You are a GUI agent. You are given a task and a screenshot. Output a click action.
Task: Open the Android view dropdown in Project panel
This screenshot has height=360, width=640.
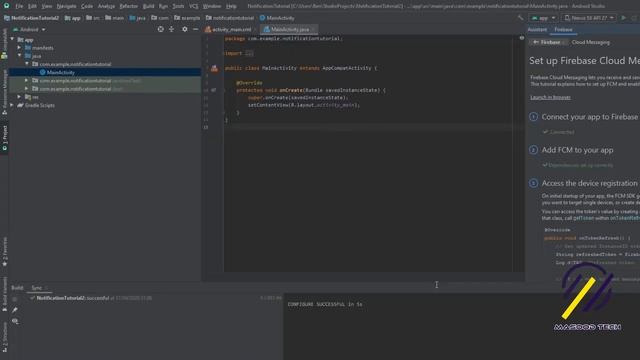coord(29,29)
